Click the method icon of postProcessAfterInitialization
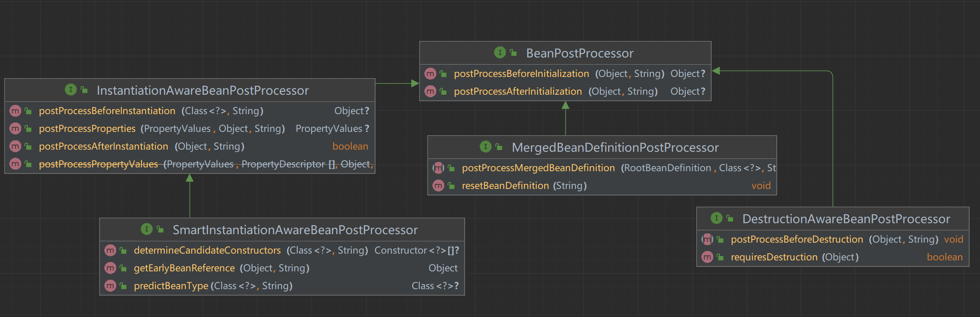Image resolution: width=980 pixels, height=317 pixels. [x=430, y=91]
